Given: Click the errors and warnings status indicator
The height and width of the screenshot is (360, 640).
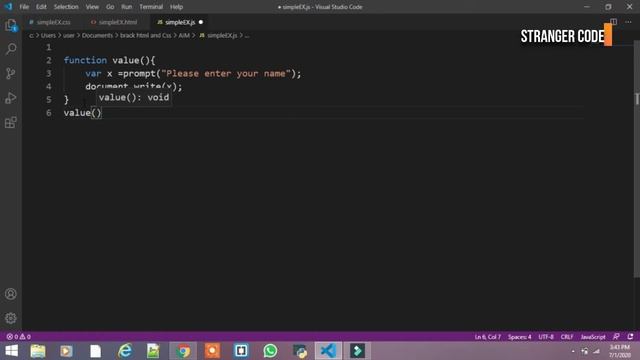Looking at the screenshot, I should click(x=18, y=337).
